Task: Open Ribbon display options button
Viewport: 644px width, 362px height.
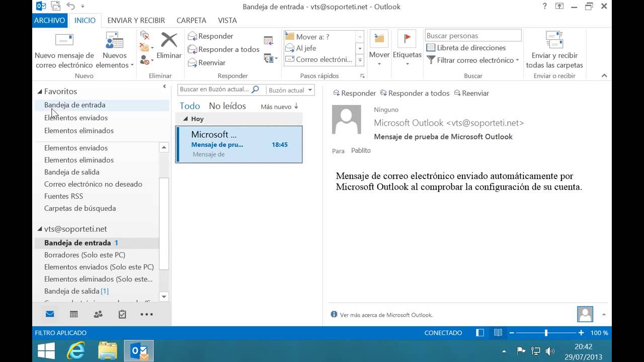Action: [559, 7]
